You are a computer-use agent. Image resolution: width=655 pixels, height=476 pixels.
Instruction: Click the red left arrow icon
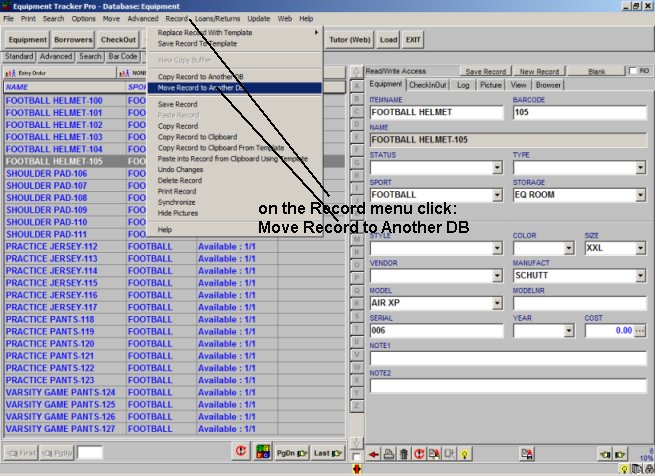pyautogui.click(x=372, y=455)
